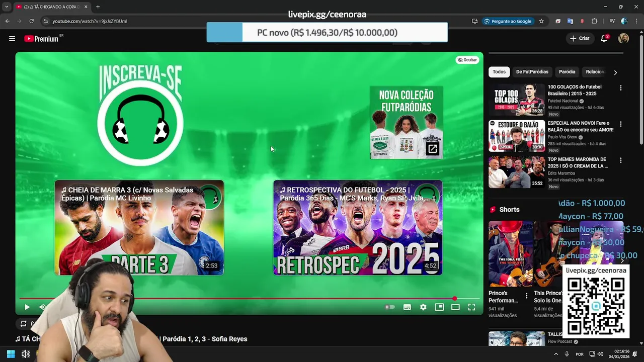Enter fullscreen in the video player
Image resolution: width=644 pixels, height=362 pixels.
click(x=471, y=307)
